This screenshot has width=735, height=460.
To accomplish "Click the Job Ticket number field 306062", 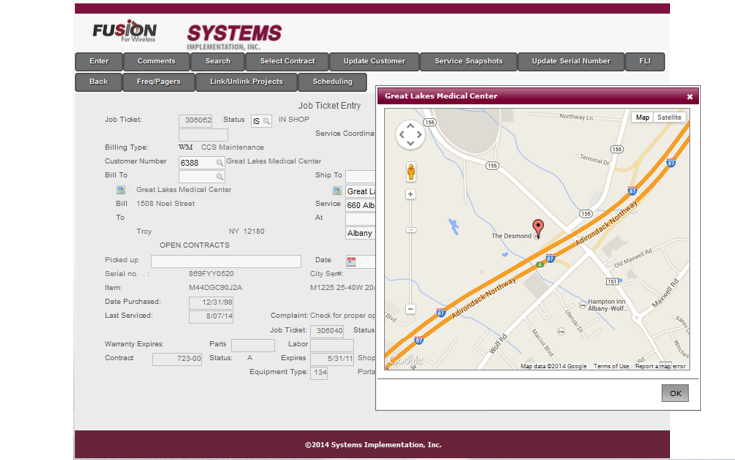I will click(195, 121).
